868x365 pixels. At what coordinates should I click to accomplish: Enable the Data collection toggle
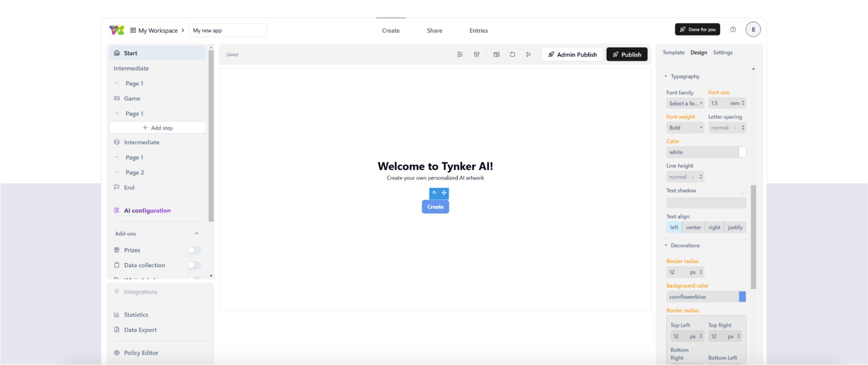194,265
